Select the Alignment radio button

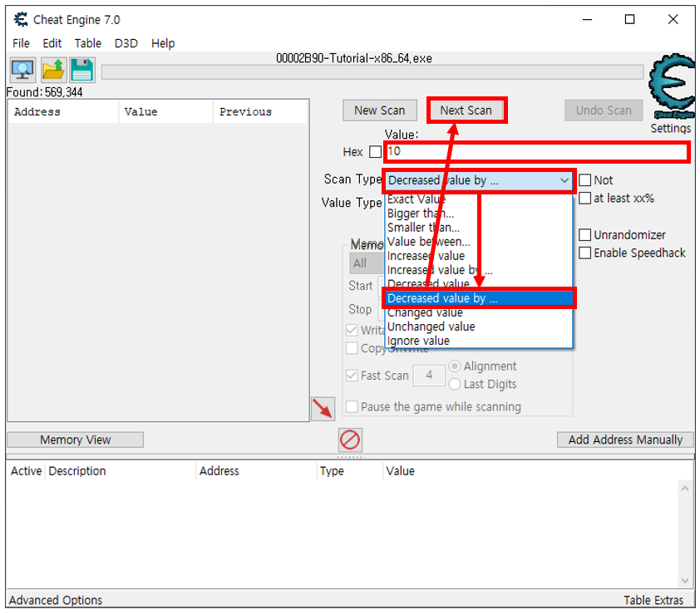pos(455,366)
